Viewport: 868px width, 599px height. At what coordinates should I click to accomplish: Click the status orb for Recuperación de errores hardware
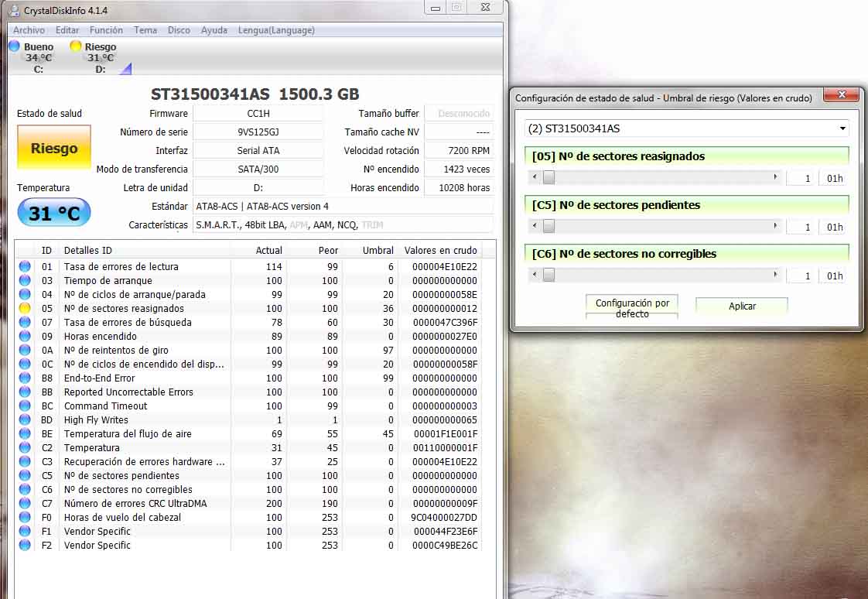coord(25,461)
